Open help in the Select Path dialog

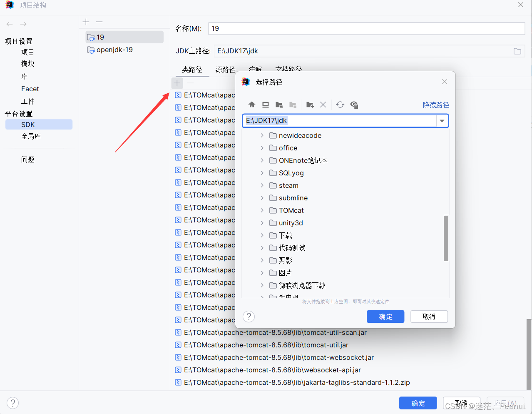(x=249, y=317)
